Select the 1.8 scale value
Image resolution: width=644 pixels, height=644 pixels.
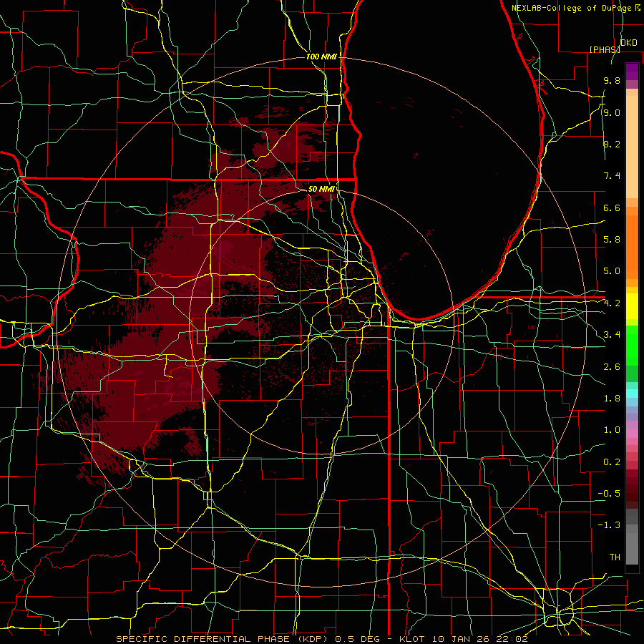tap(612, 399)
